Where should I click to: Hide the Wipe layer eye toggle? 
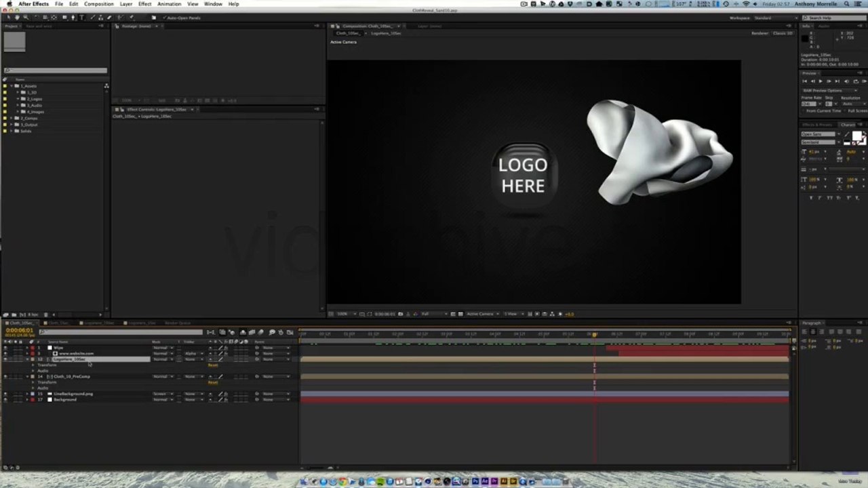pyautogui.click(x=5, y=348)
